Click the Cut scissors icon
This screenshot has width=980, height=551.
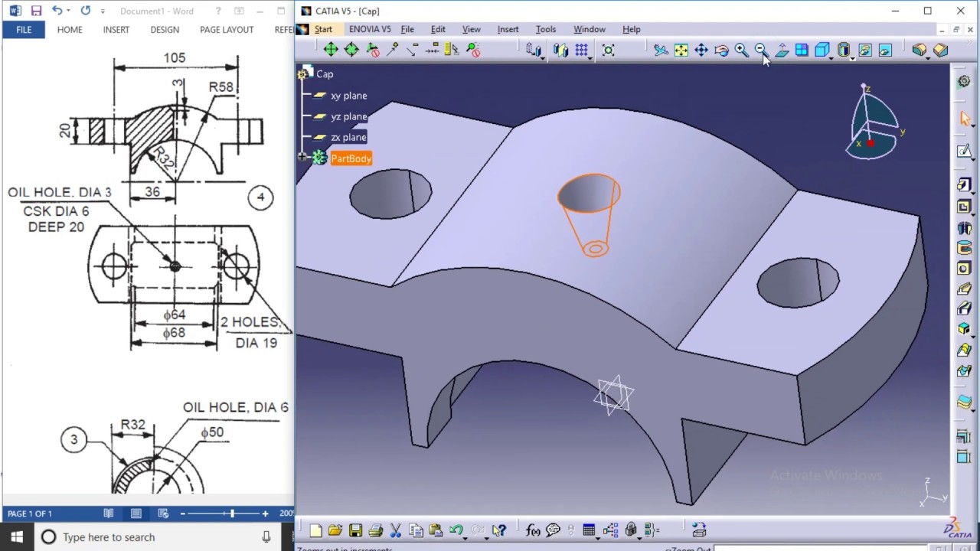point(396,530)
